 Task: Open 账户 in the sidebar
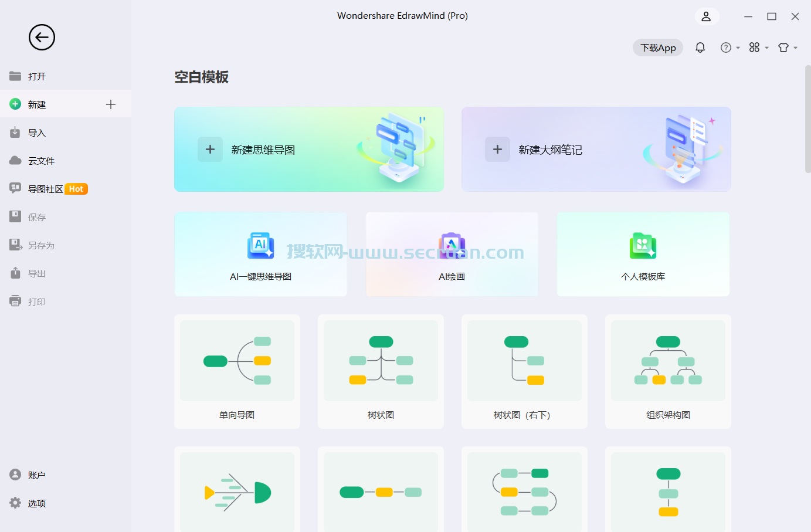[x=66, y=475]
